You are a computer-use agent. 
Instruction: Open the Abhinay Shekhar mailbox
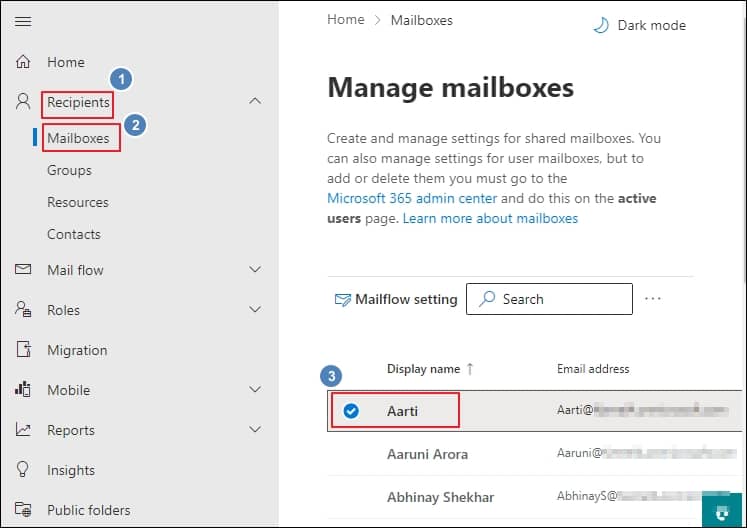440,497
